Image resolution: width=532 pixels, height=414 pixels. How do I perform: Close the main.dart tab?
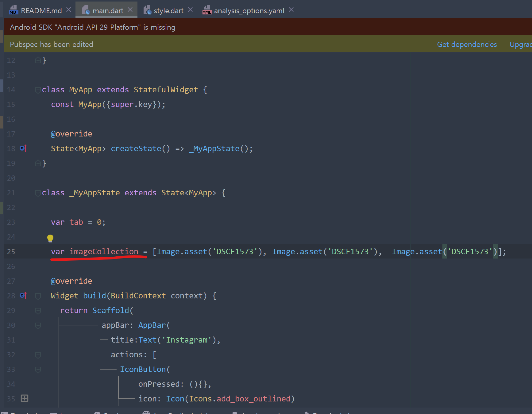point(130,10)
